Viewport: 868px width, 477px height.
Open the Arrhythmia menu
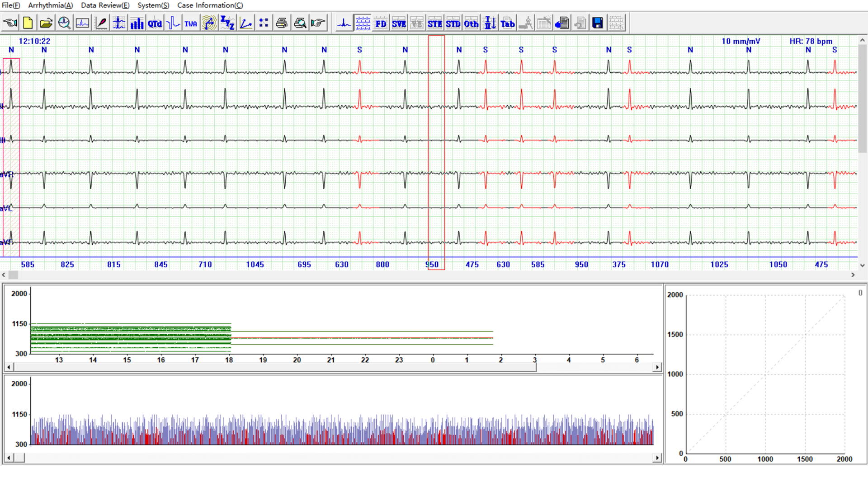click(x=50, y=5)
